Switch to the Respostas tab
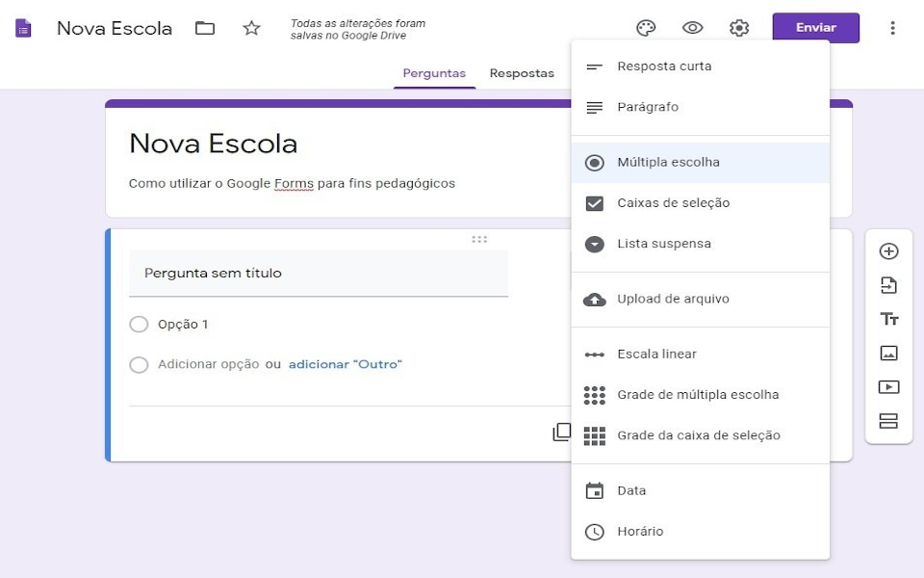Screen dimensions: 924x578 [x=522, y=73]
